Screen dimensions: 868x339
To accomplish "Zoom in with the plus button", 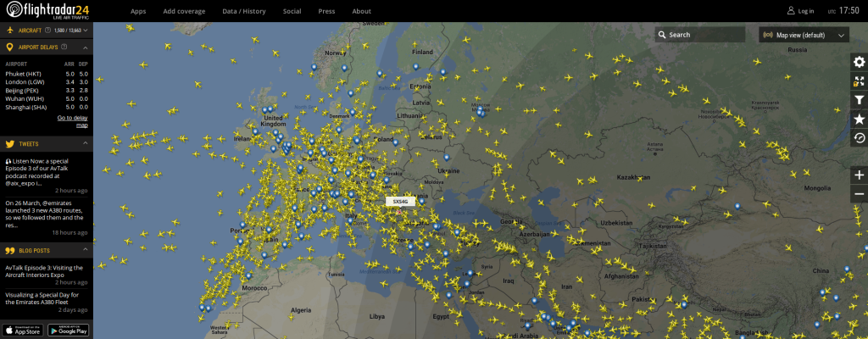I will click(860, 175).
